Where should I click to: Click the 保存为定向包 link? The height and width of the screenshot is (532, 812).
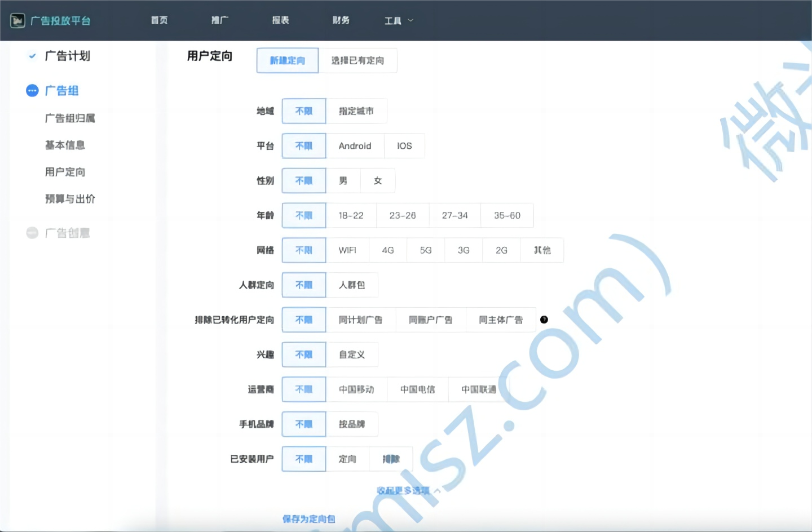tap(308, 518)
